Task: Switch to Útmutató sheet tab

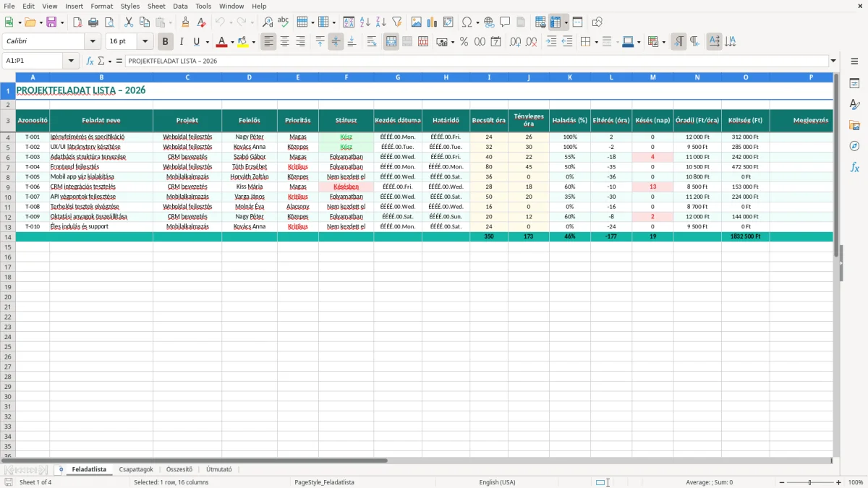Action: (219, 469)
